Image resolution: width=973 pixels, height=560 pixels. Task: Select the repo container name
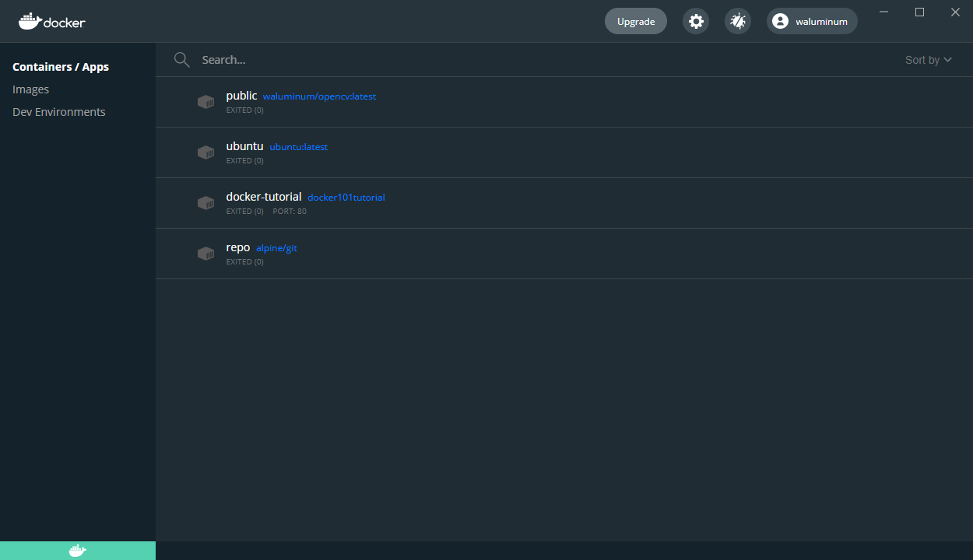pyautogui.click(x=238, y=247)
